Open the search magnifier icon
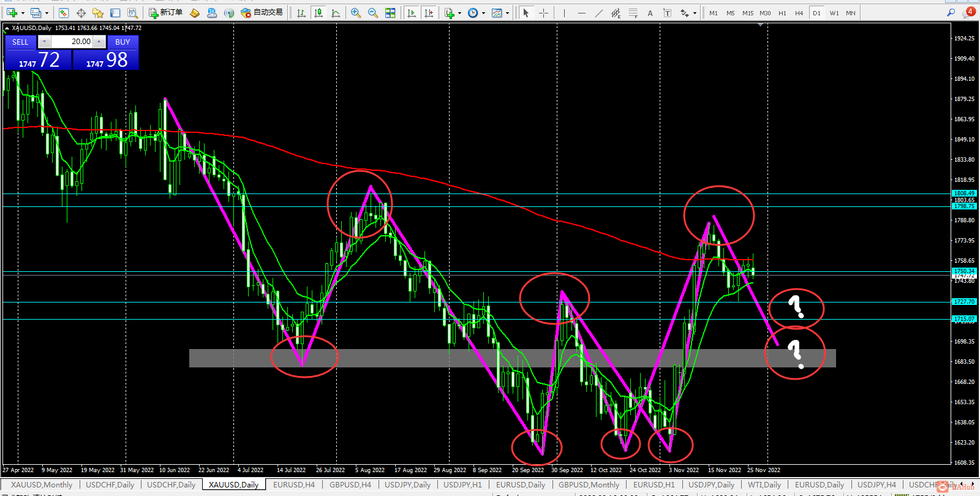980x496 pixels. [x=951, y=12]
